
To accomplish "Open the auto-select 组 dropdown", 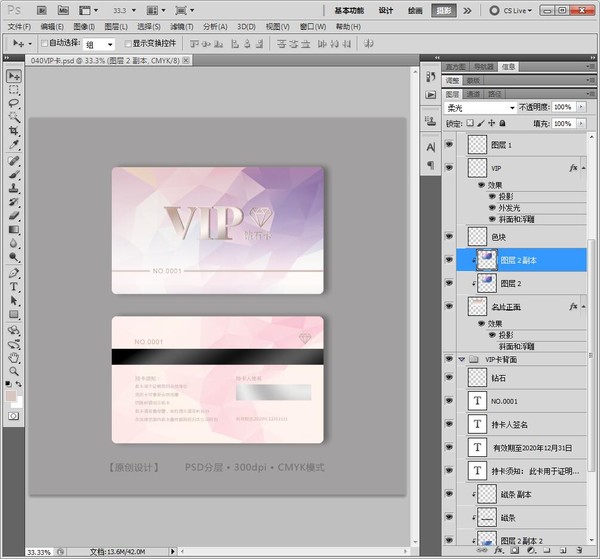I will (x=99, y=44).
